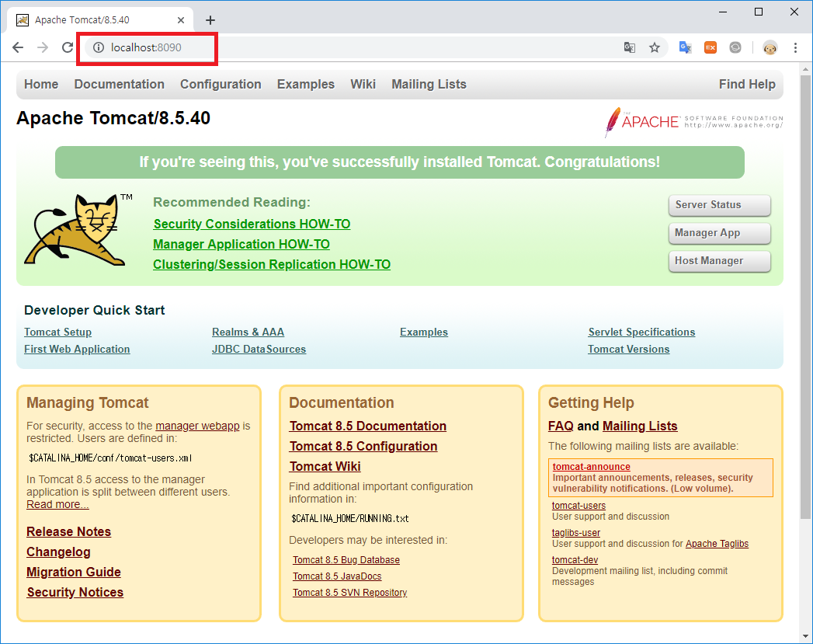Open the tomcat-announce mailing list link

592,467
